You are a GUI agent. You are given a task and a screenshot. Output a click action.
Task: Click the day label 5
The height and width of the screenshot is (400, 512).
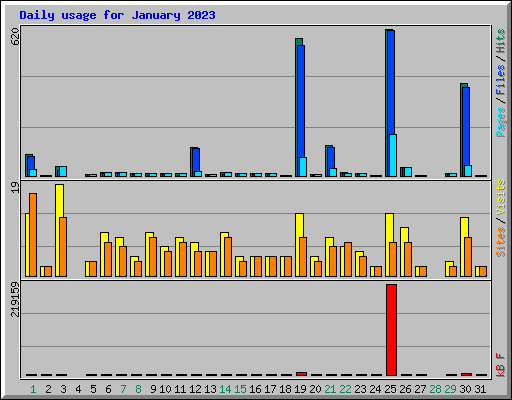[x=93, y=389]
